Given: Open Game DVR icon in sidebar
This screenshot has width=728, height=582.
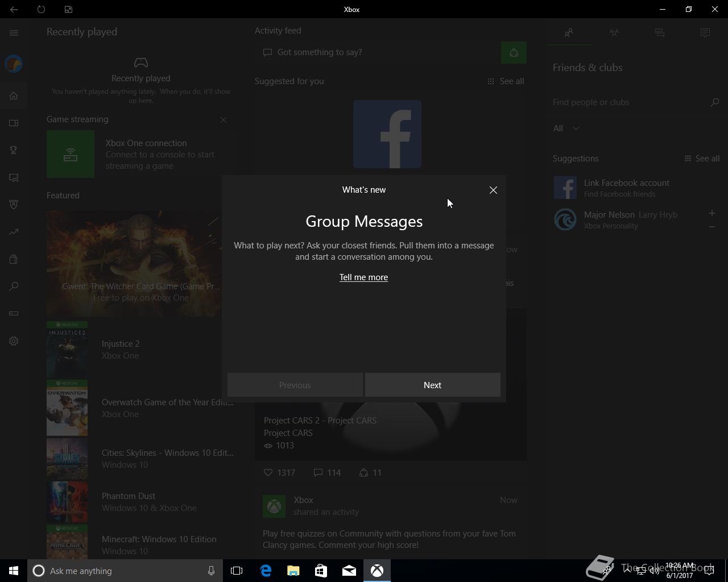Looking at the screenshot, I should (x=14, y=177).
